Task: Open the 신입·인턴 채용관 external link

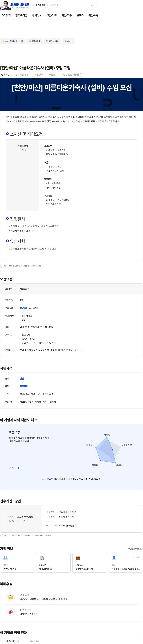Action: click(73, 75)
